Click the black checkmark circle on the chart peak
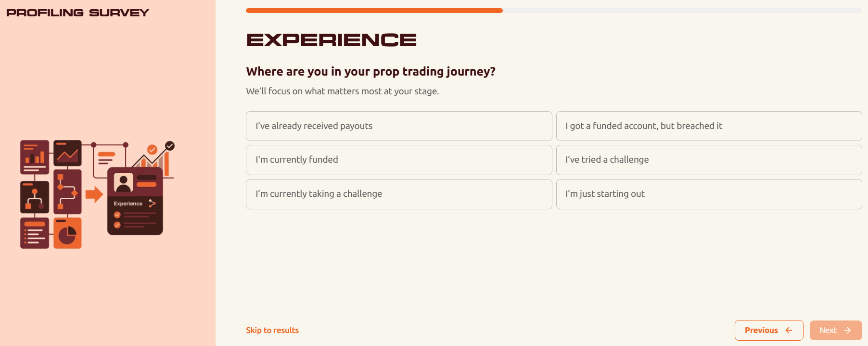The width and height of the screenshot is (868, 346). (169, 146)
